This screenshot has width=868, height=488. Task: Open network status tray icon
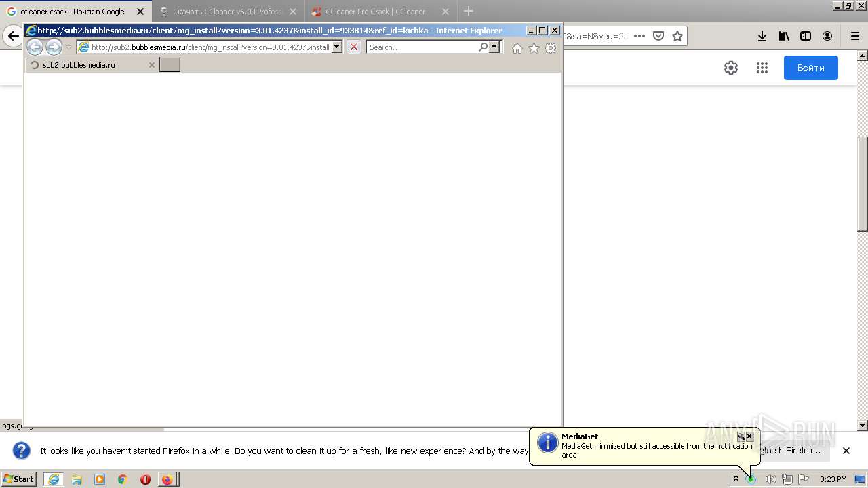[787, 479]
